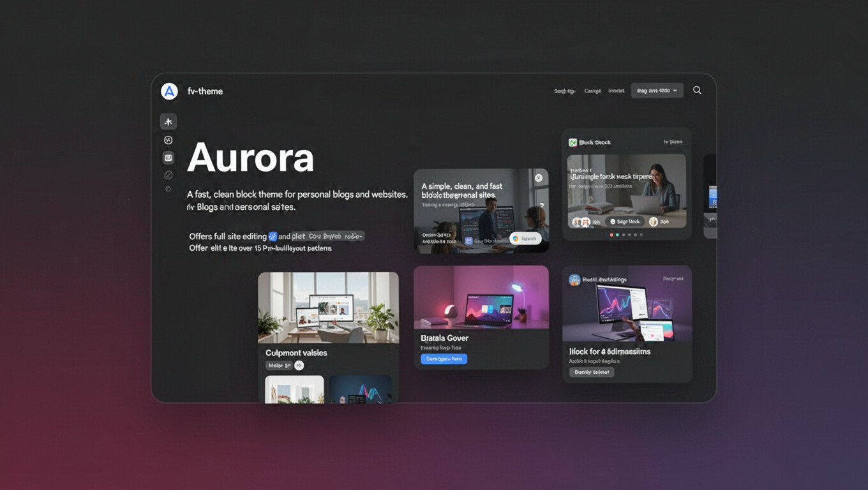Click the slashed circle sidebar icon
The height and width of the screenshot is (490, 868).
tap(168, 175)
